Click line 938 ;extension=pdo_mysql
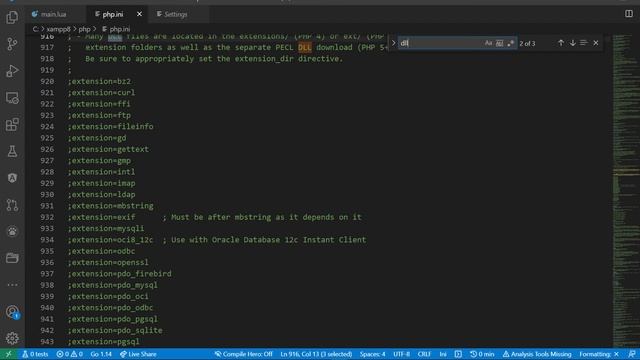 pyautogui.click(x=113, y=285)
